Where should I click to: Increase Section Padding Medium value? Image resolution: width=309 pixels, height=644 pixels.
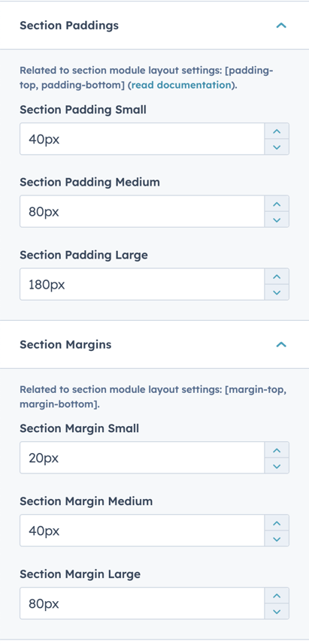pos(277,204)
